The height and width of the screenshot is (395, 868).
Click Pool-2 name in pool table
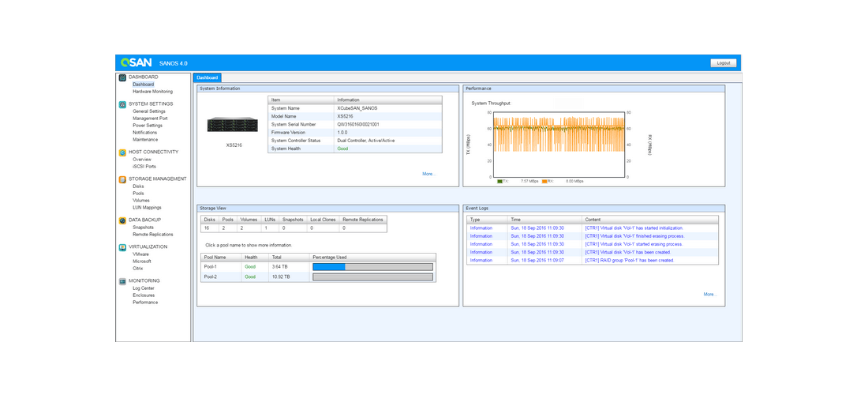pos(211,276)
